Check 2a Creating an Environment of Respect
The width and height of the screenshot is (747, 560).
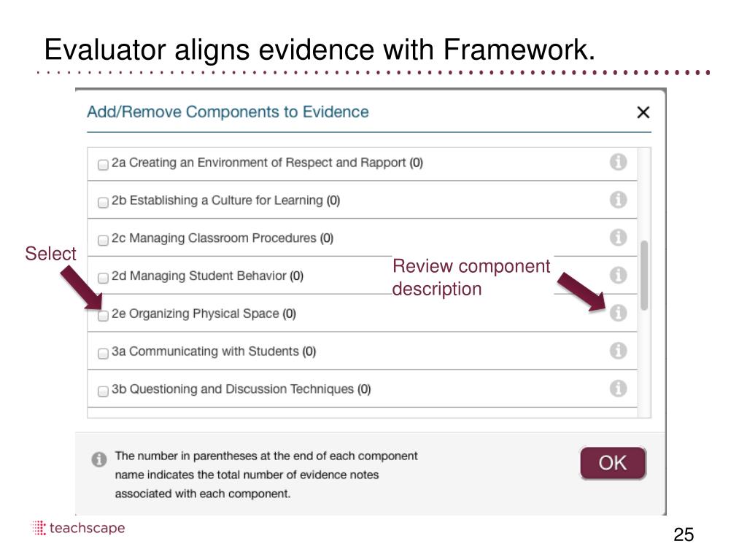[103, 165]
